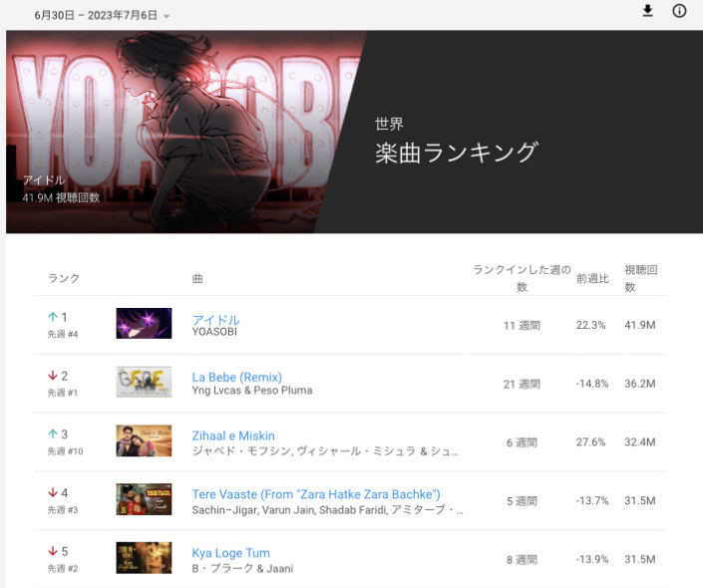Screen dimensions: 703x588
Task: Open the Zihaal e Miskin song link
Action: [x=233, y=436]
